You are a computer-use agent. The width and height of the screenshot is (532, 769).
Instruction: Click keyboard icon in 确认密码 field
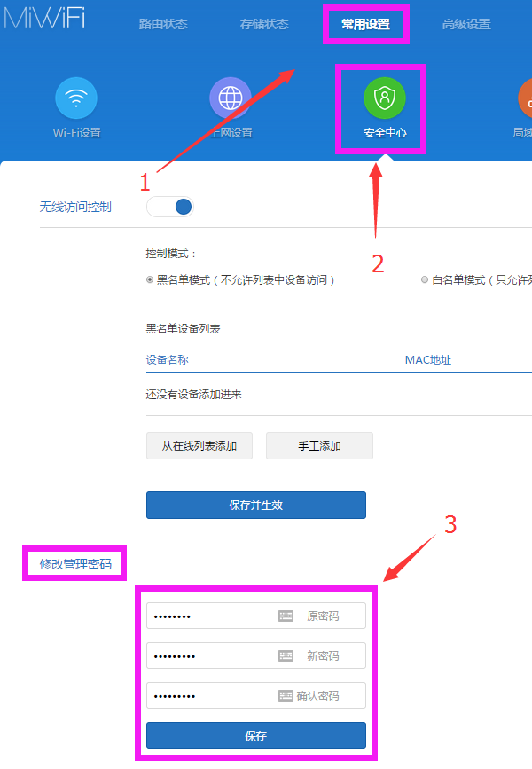(x=286, y=695)
